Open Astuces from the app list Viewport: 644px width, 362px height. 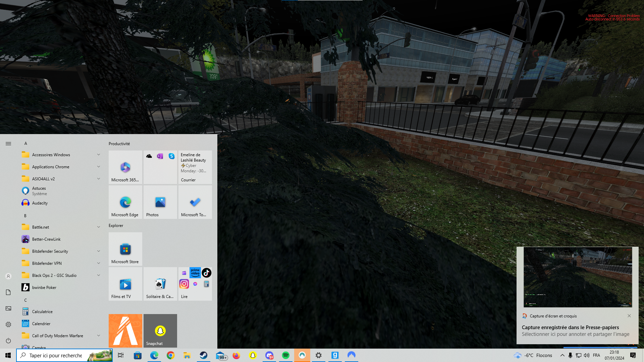61,191
